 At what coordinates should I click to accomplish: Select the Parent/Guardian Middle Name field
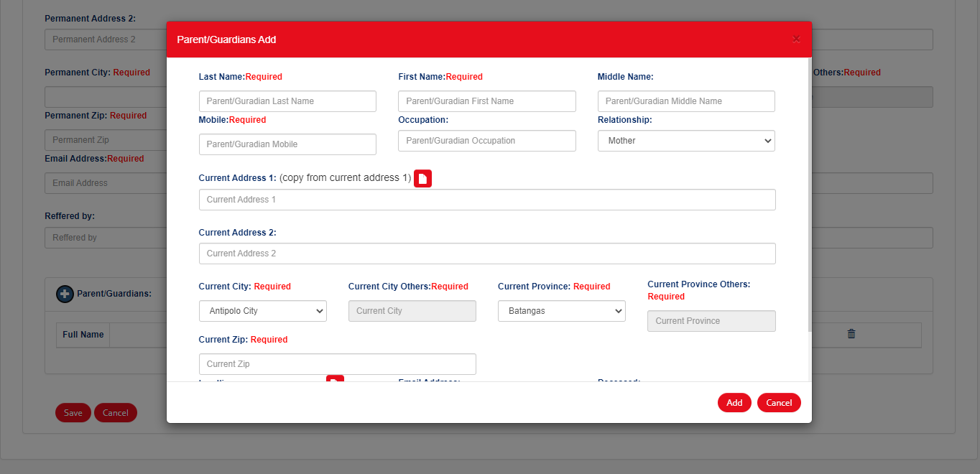click(x=685, y=101)
